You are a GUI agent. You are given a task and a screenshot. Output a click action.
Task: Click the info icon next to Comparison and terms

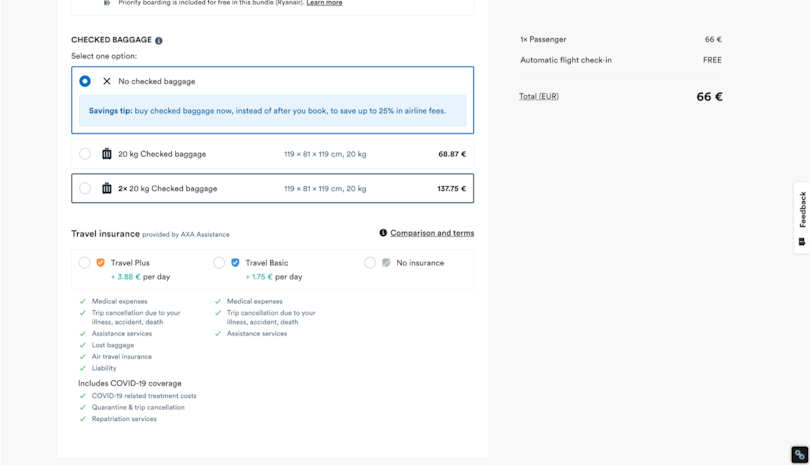point(383,233)
